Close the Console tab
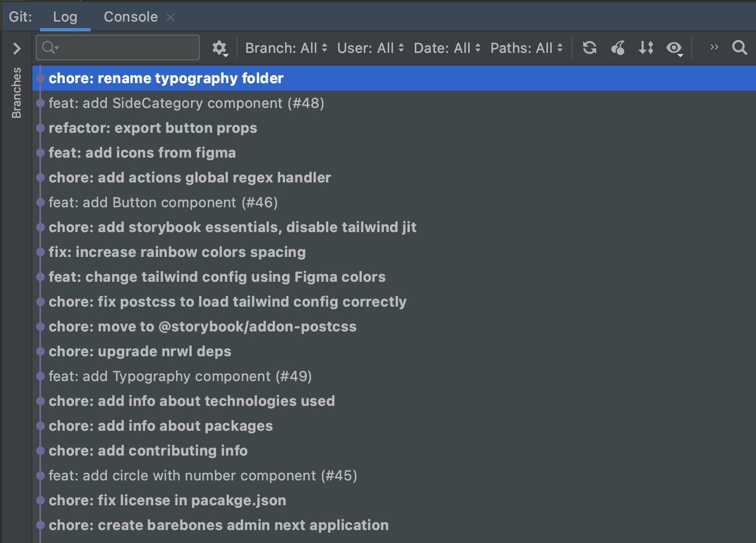This screenshot has height=543, width=756. pyautogui.click(x=171, y=17)
